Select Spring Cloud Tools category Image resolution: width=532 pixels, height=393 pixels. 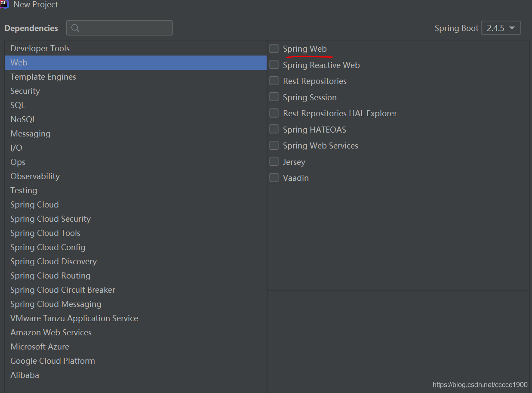tap(135, 233)
